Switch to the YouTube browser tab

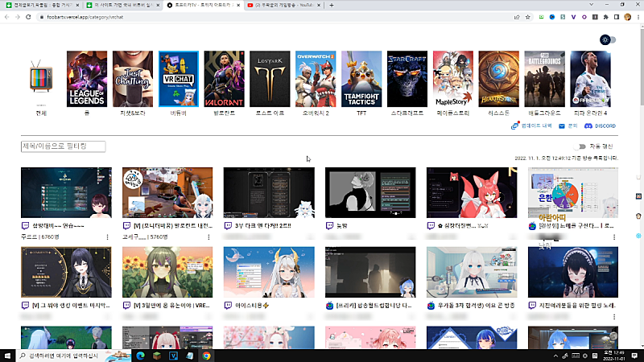(x=283, y=5)
